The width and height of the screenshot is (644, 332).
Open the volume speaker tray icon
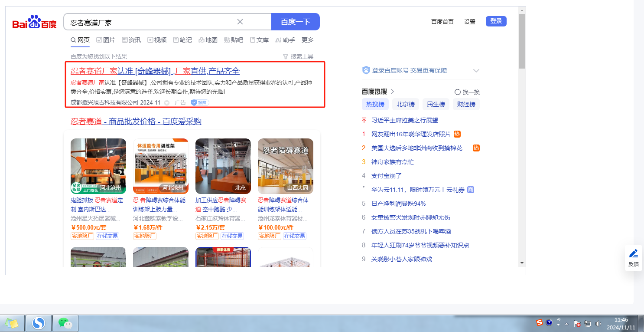(598, 323)
